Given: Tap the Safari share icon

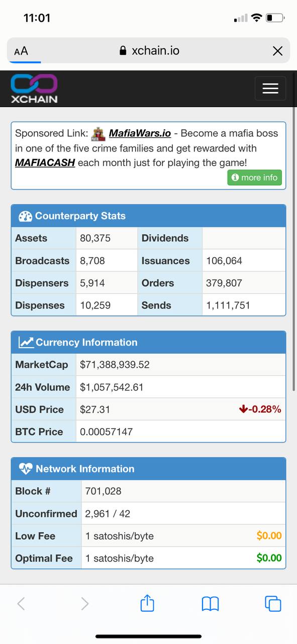Looking at the screenshot, I should (147, 603).
